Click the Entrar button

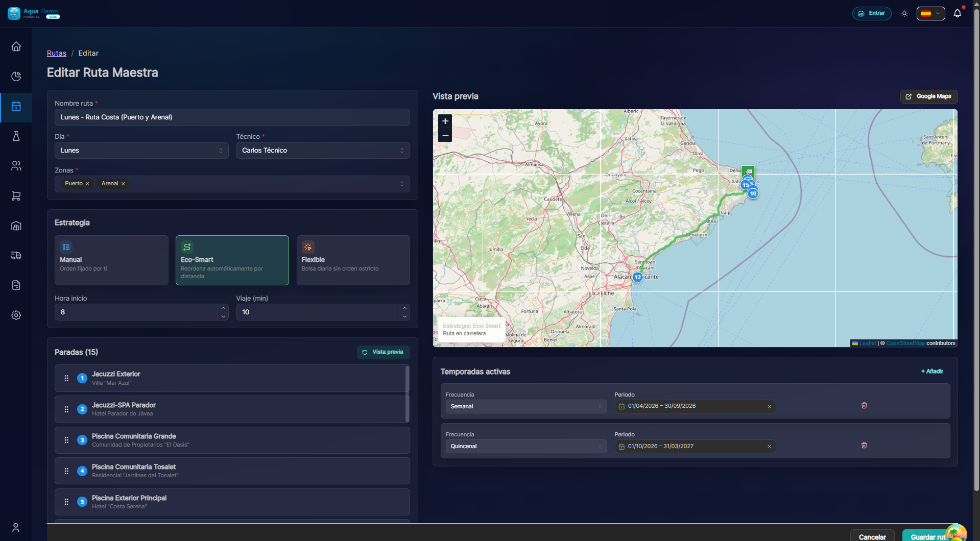click(x=872, y=13)
